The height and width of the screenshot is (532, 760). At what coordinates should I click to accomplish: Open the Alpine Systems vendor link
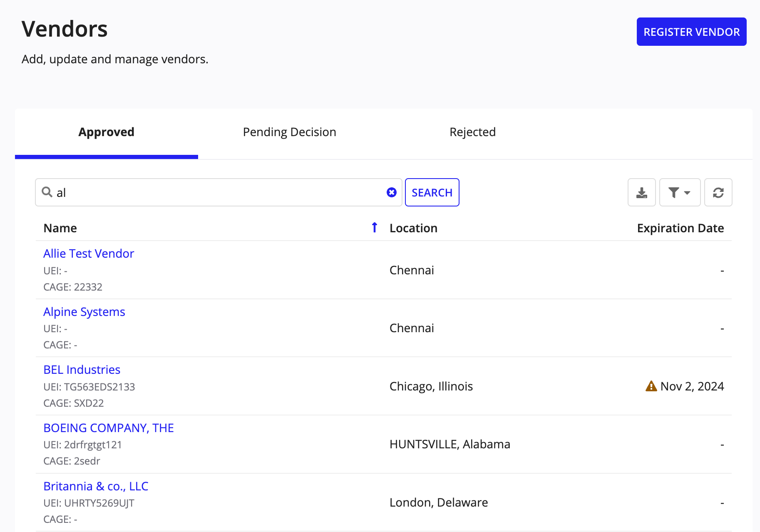tap(84, 312)
